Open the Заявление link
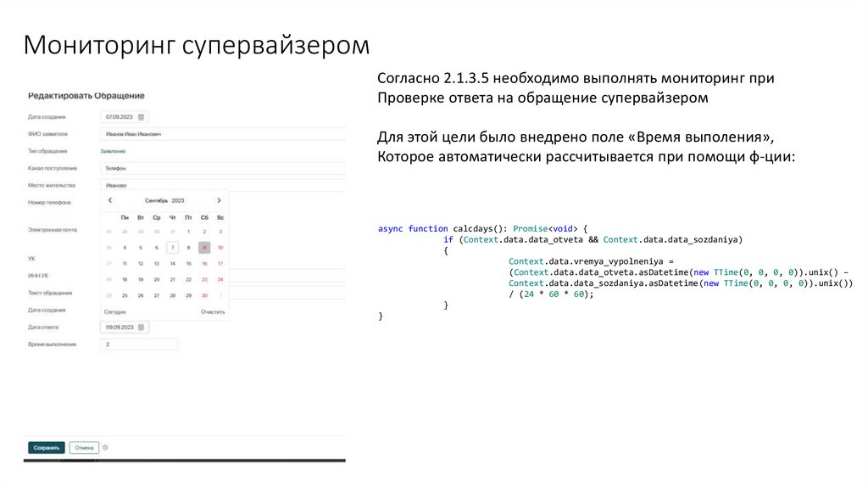The image size is (868, 487). (114, 151)
